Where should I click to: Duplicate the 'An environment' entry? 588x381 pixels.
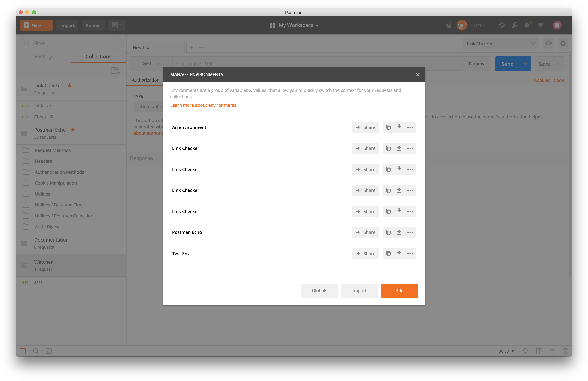[388, 127]
